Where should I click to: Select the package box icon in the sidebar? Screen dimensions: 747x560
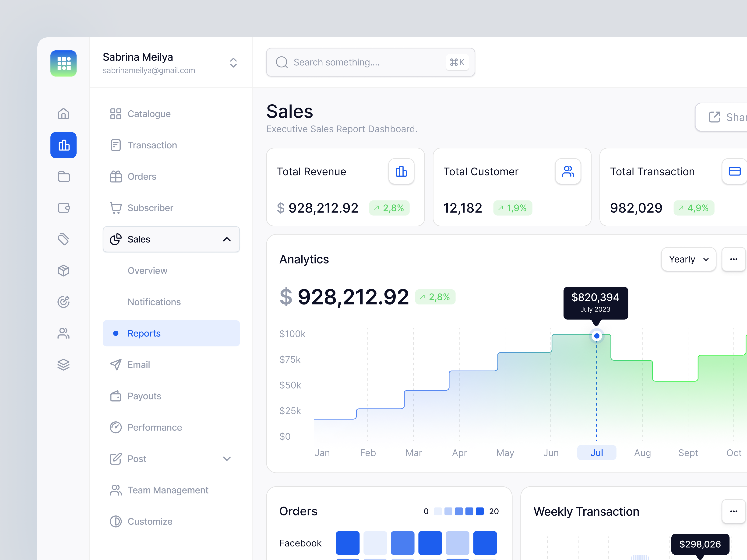63,270
